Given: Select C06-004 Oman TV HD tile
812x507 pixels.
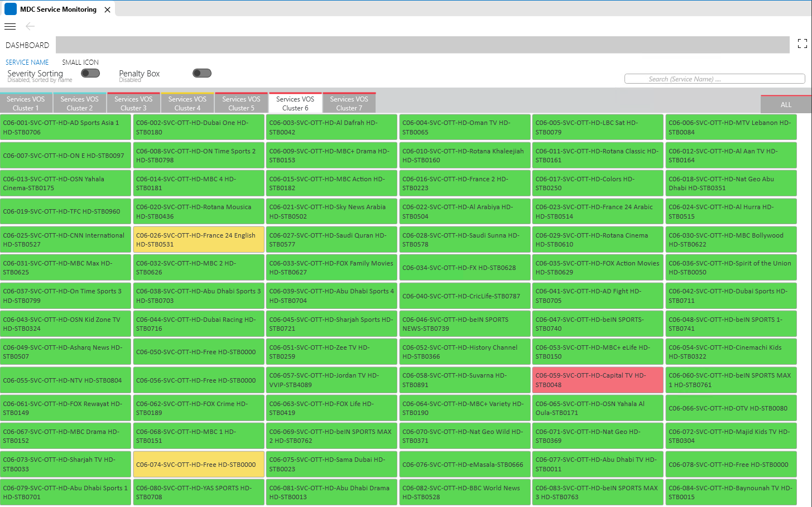Looking at the screenshot, I should click(x=465, y=127).
